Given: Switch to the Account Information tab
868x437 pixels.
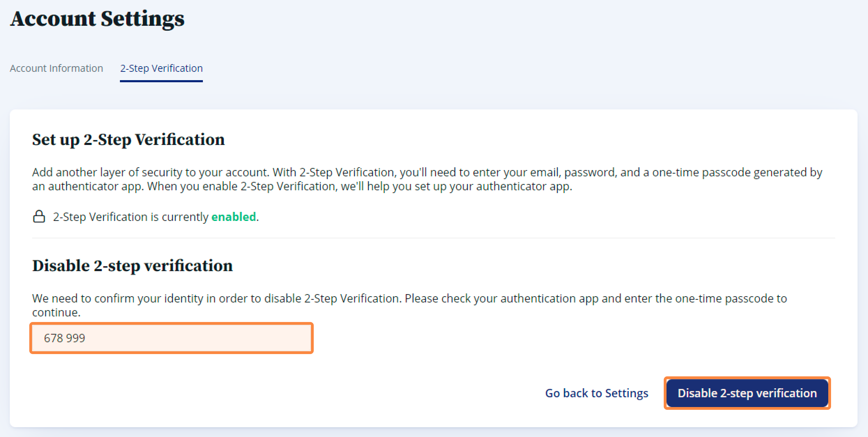Looking at the screenshot, I should point(56,68).
